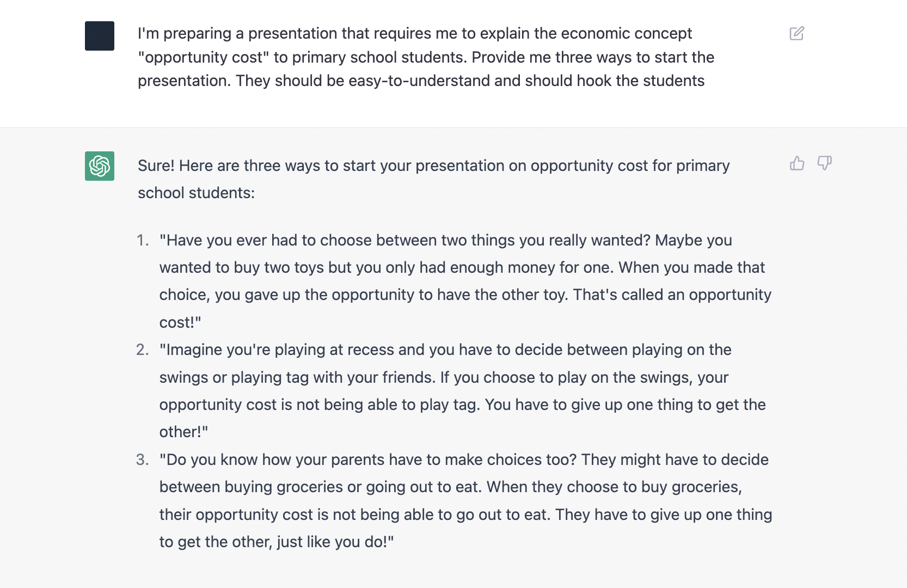The height and width of the screenshot is (588, 907).
Task: Click the third suggestion about parents' groceries
Action: point(465,500)
